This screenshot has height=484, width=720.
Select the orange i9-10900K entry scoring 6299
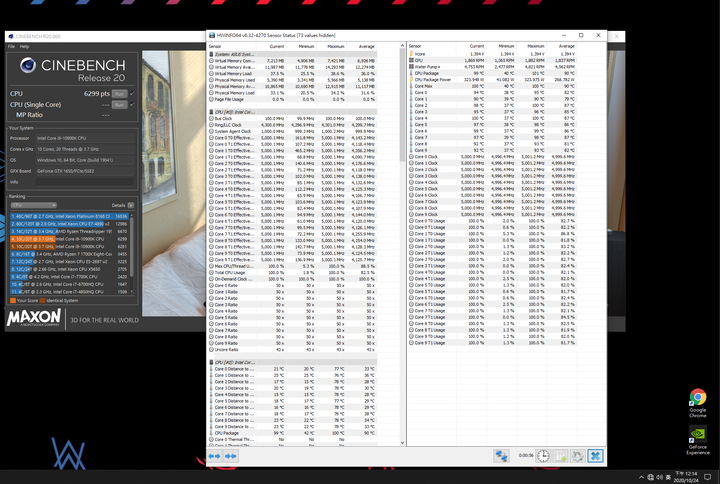coord(69,239)
